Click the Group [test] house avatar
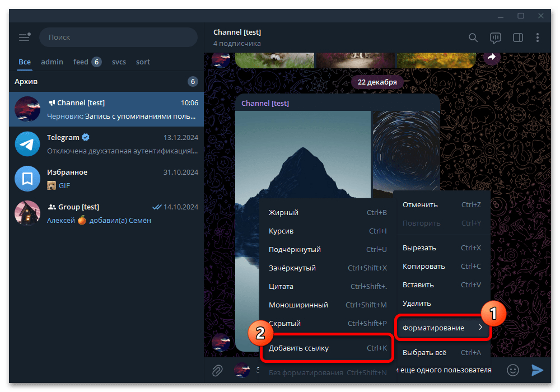Image resolution: width=560 pixels, height=392 pixels. [27, 213]
